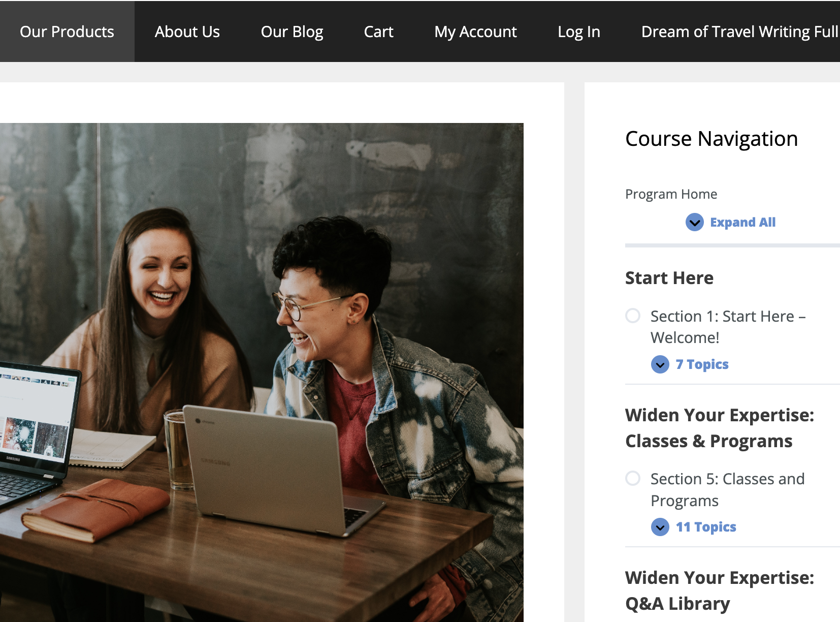
Task: Expand all course sections via Expand All
Action: coord(742,223)
